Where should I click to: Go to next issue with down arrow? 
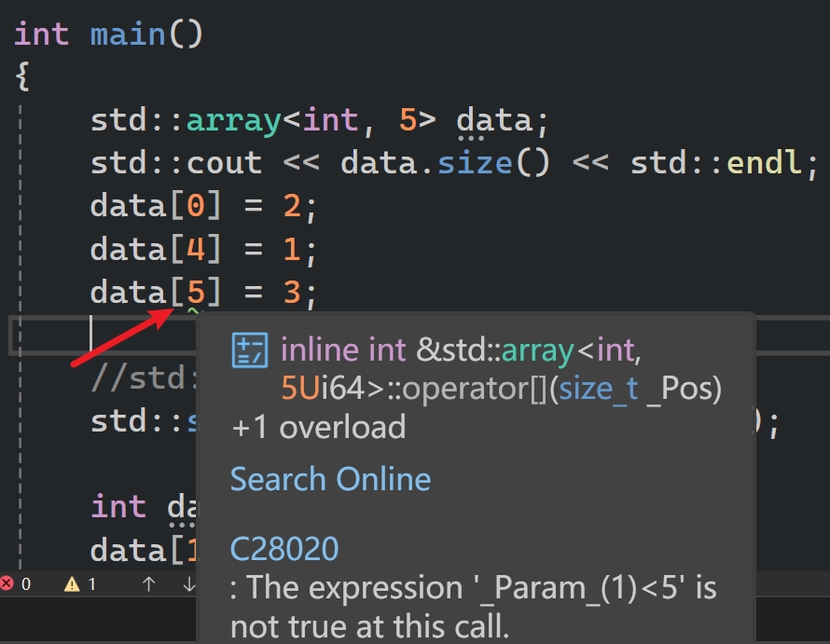point(188,584)
